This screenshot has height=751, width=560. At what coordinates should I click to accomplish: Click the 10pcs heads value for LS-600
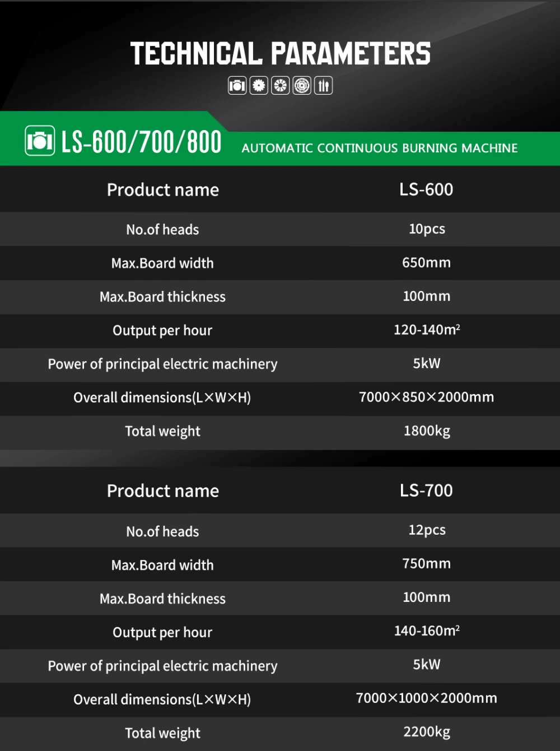pyautogui.click(x=427, y=229)
